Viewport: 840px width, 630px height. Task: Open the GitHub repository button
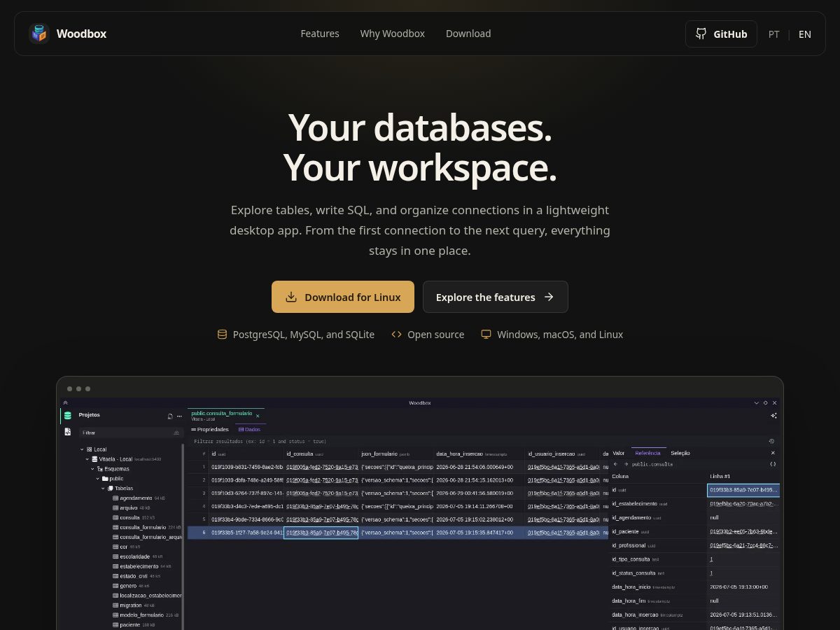(721, 34)
